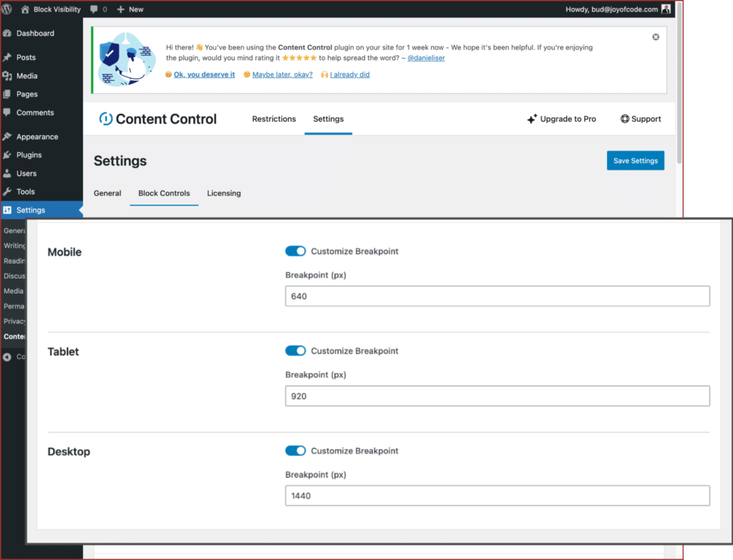Open the Reading settings submenu
The width and height of the screenshot is (733, 560).
[14, 261]
